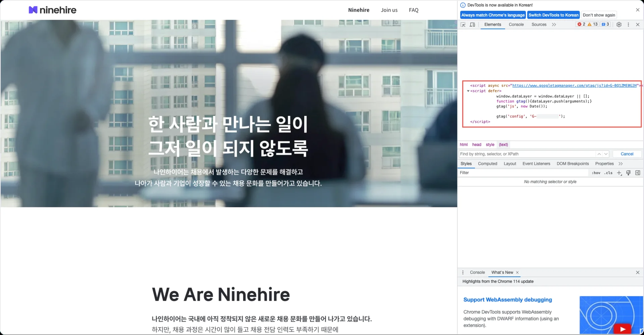644x335 pixels.
Task: Click the paintbrush rendering emulation icon
Action: [628, 173]
